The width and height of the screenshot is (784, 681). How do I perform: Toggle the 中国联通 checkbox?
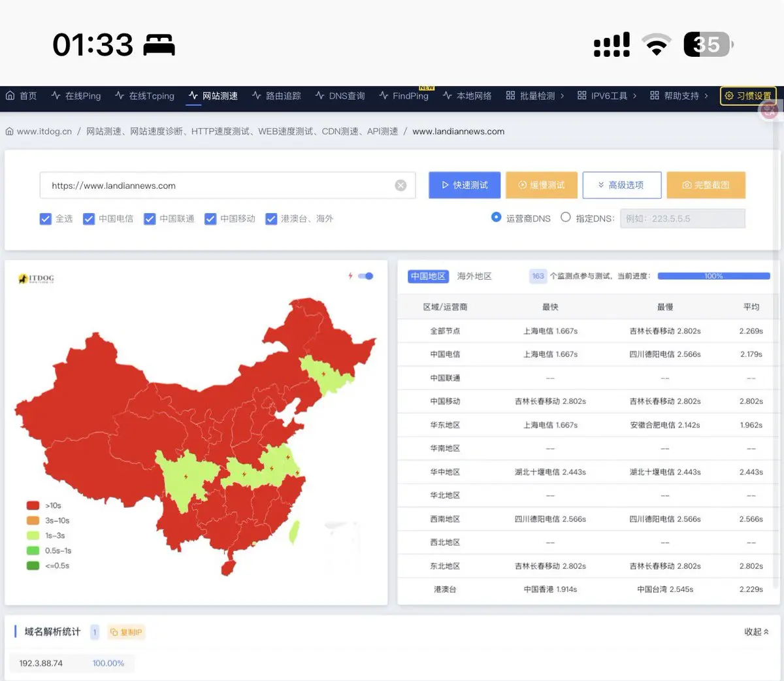click(150, 219)
